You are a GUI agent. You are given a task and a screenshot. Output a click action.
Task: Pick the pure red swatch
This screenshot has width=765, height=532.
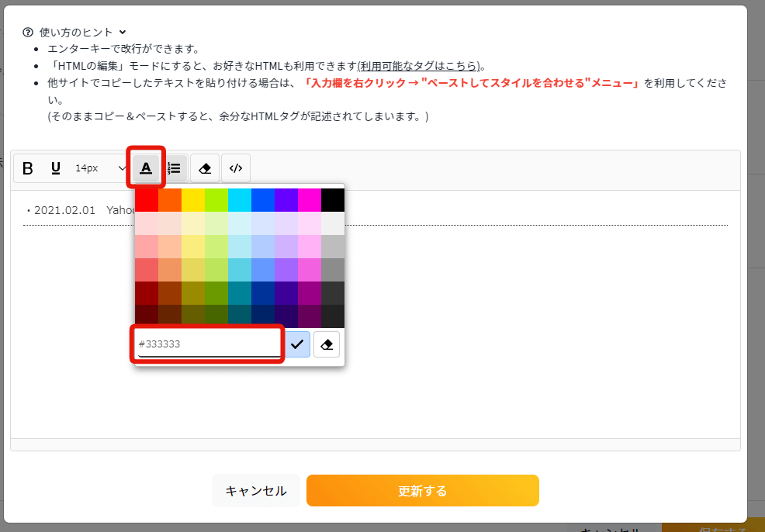tap(147, 200)
